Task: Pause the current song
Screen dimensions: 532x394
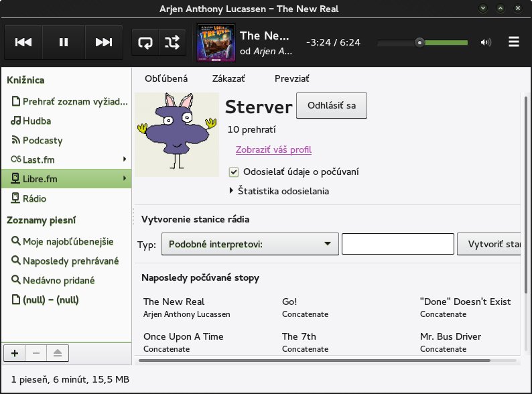Action: tap(64, 42)
